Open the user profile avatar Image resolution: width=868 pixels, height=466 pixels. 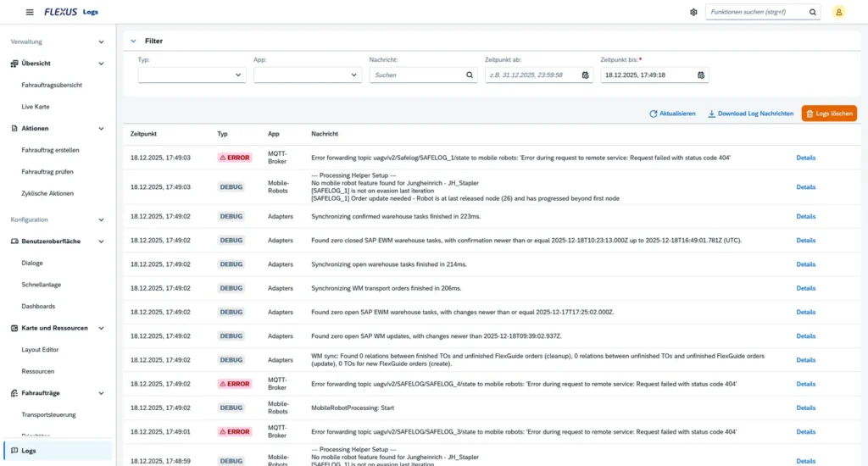838,12
